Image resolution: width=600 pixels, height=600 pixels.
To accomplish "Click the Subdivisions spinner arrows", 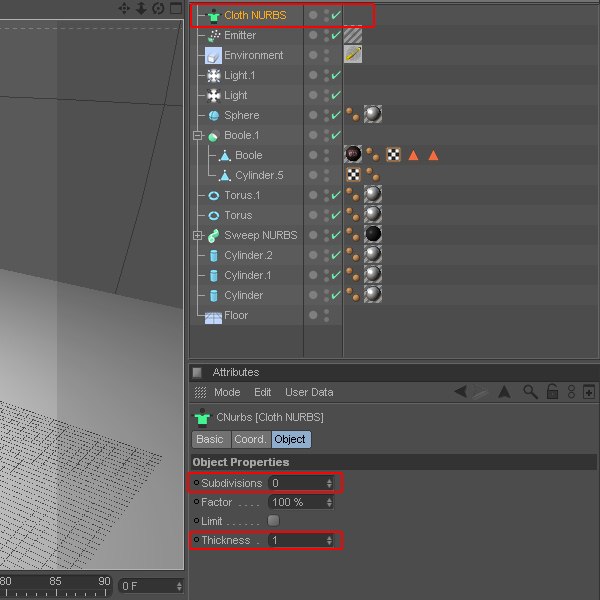I will pos(329,483).
